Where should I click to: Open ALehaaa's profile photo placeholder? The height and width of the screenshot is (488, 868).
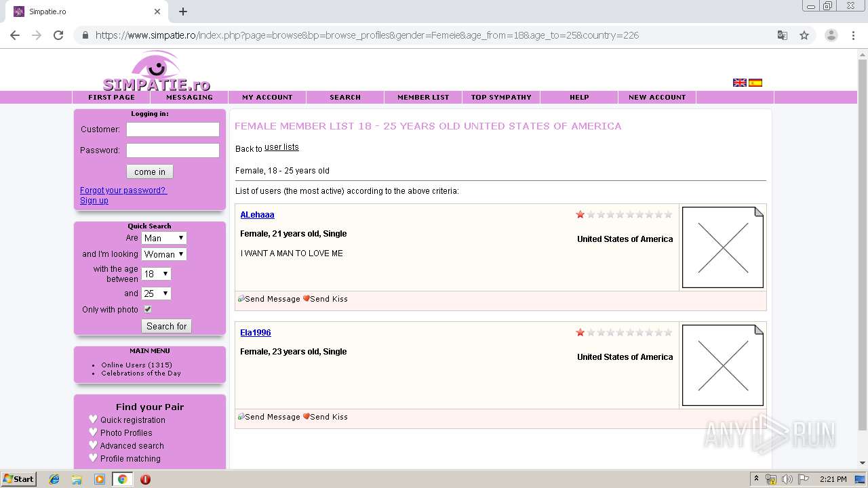coord(723,247)
